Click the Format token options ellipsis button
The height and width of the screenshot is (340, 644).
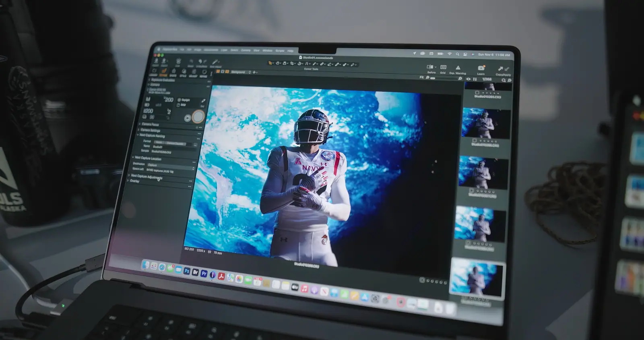point(195,145)
